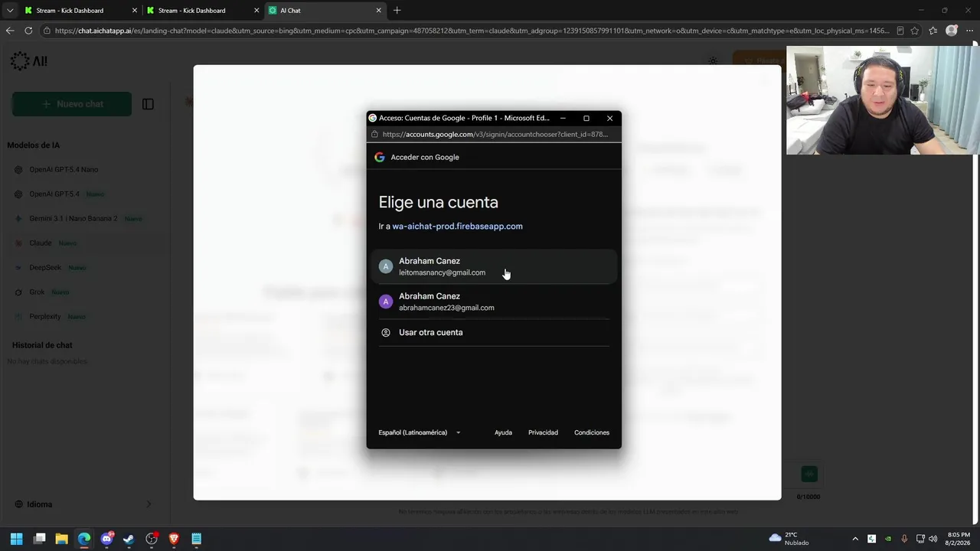Viewport: 980px width, 551px height.
Task: Open the Condiciones link in Google popup
Action: [x=592, y=432]
